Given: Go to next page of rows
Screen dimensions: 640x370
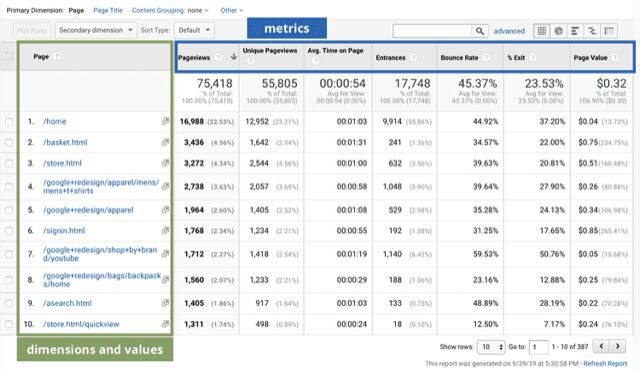Looking at the screenshot, I should coord(618,346).
